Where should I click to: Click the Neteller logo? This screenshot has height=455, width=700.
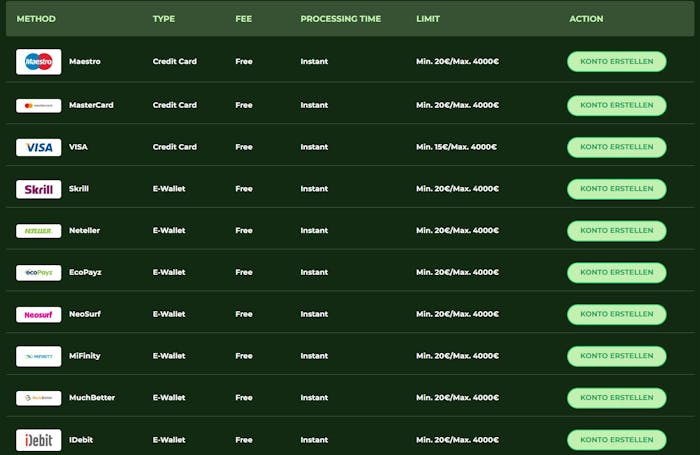pyautogui.click(x=38, y=231)
